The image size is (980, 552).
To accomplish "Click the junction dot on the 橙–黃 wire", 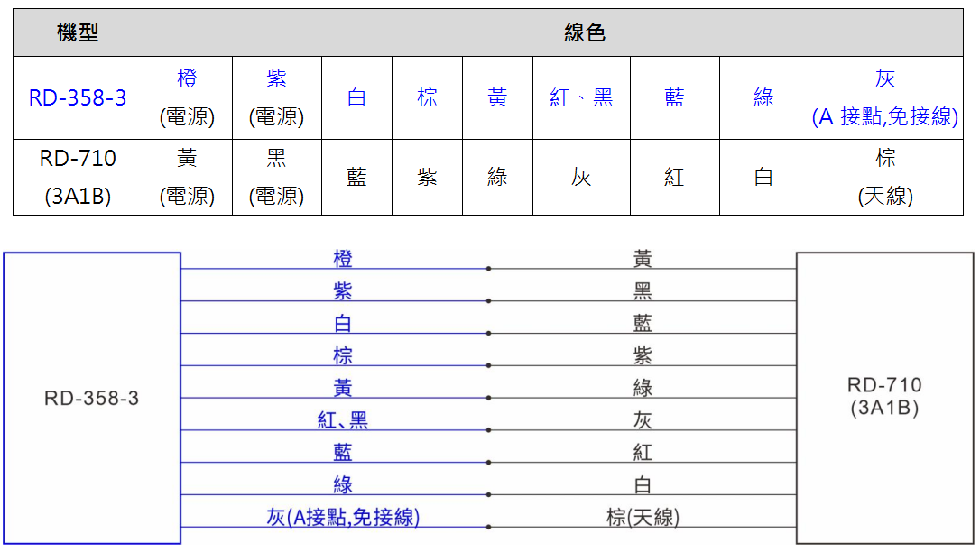I will (488, 269).
